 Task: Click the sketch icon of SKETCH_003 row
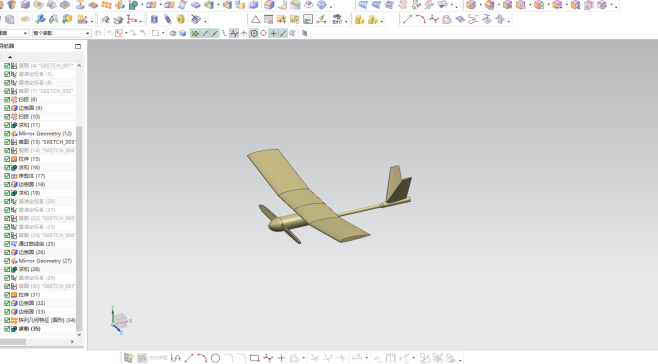[14, 142]
